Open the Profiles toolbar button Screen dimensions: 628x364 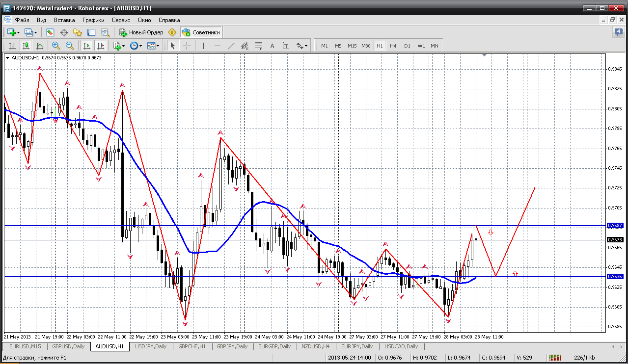28,32
